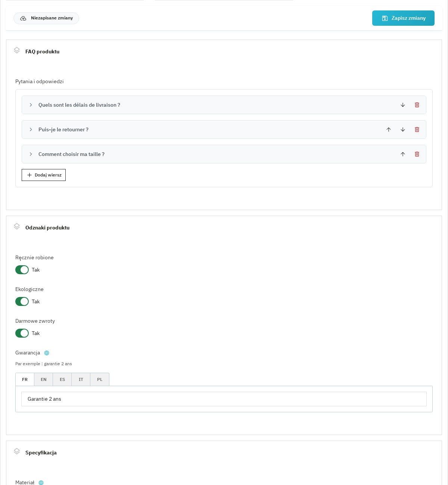The height and width of the screenshot is (485, 448).
Task: Toggle the Ręcznie robione switch
Action: point(22,270)
